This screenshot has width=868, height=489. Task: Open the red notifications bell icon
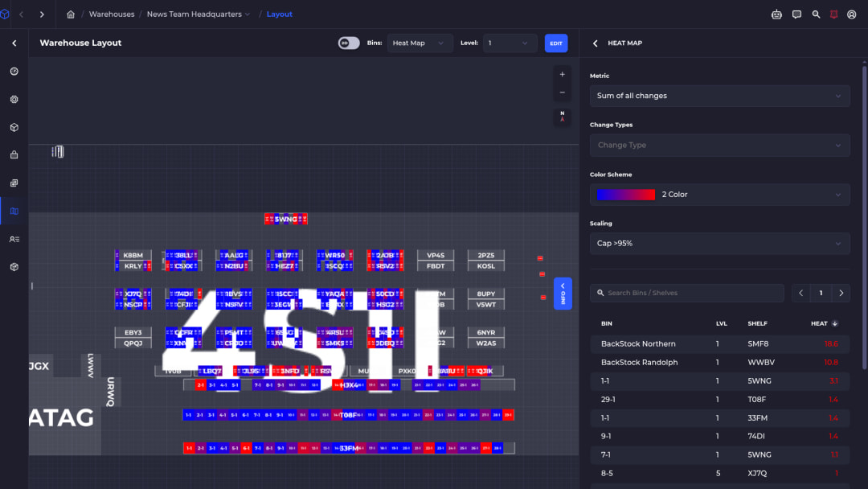pos(833,14)
